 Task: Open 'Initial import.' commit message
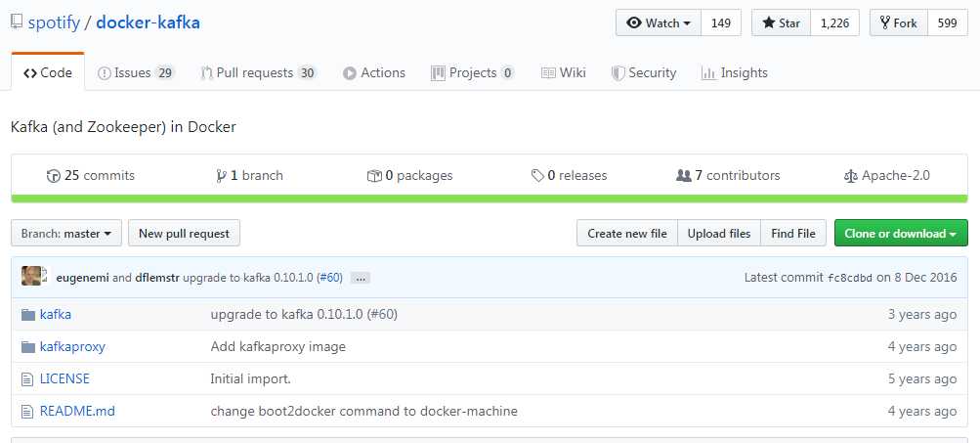tap(251, 379)
